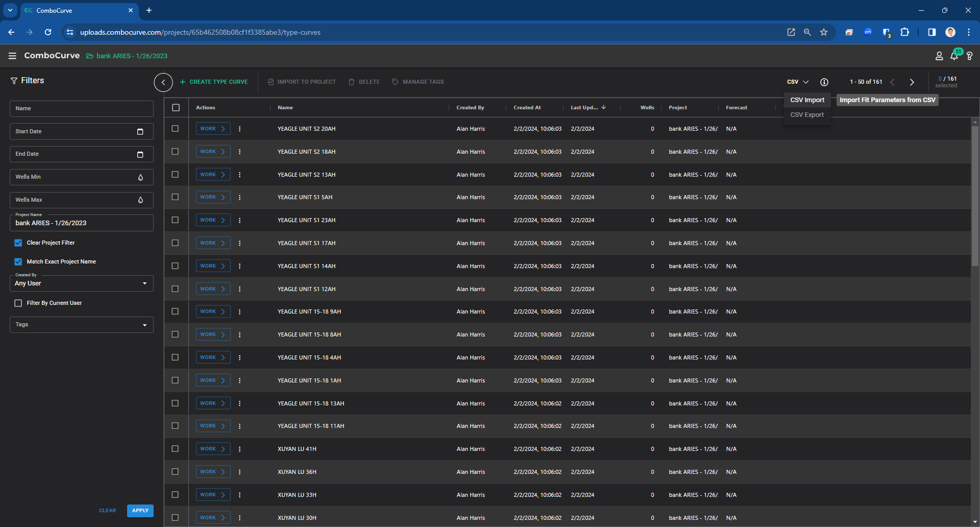Toggle the CSV dropdown
This screenshot has height=527, width=980.
tap(797, 82)
